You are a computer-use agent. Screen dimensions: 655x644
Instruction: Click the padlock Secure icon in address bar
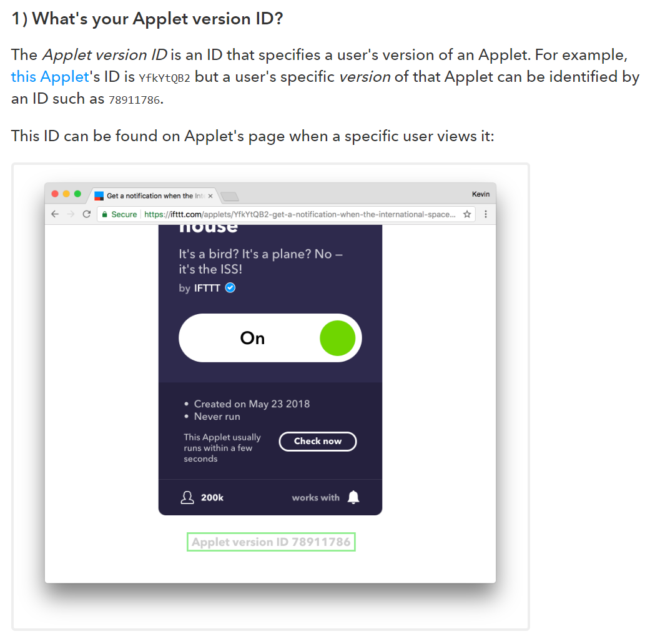point(105,214)
